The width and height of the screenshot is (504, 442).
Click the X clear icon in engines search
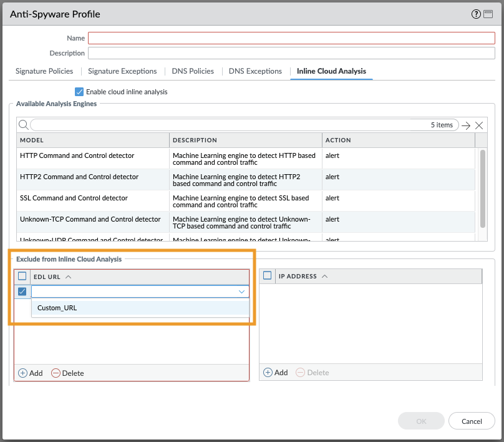(x=479, y=125)
